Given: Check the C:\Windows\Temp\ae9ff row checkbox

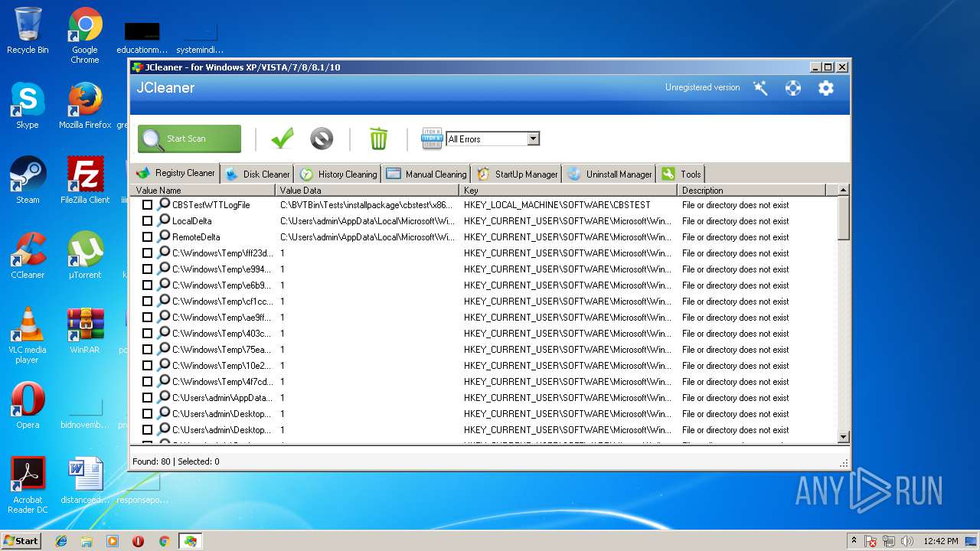Looking at the screenshot, I should click(147, 318).
